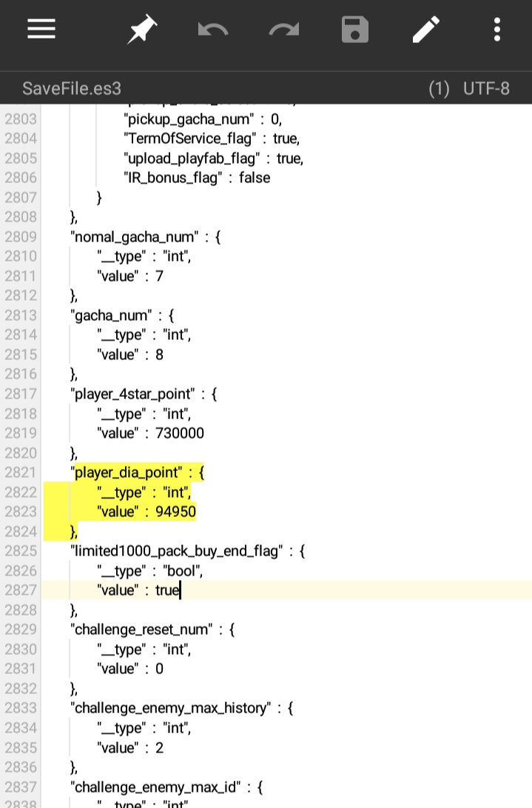This screenshot has height=808, width=532.
Task: Open the hamburger navigation menu
Action: (41, 29)
